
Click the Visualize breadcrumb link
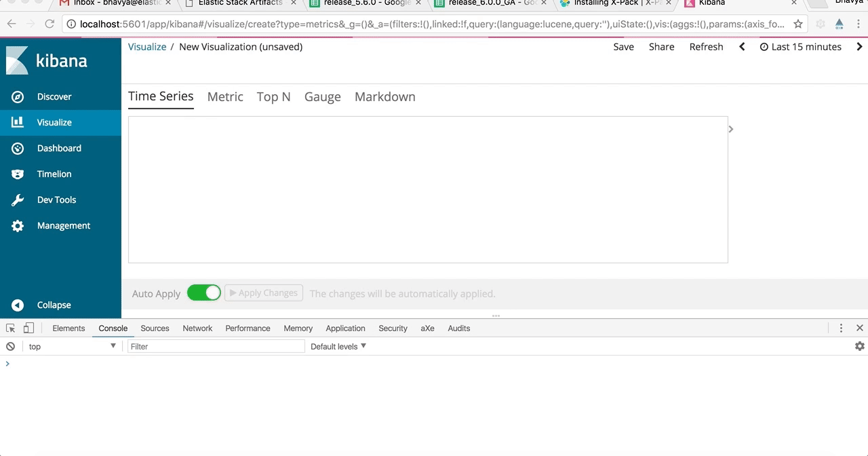tap(147, 47)
